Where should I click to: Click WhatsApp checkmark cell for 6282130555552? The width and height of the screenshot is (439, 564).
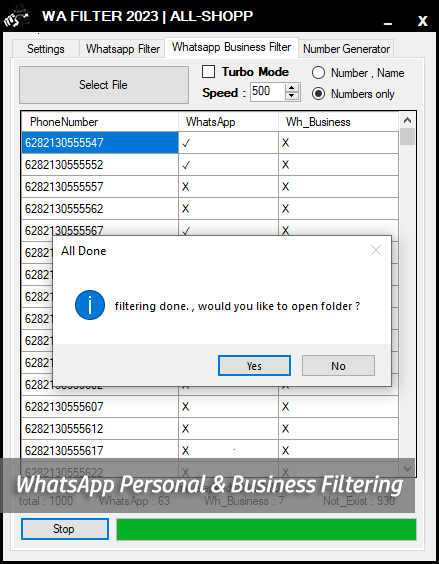228,165
